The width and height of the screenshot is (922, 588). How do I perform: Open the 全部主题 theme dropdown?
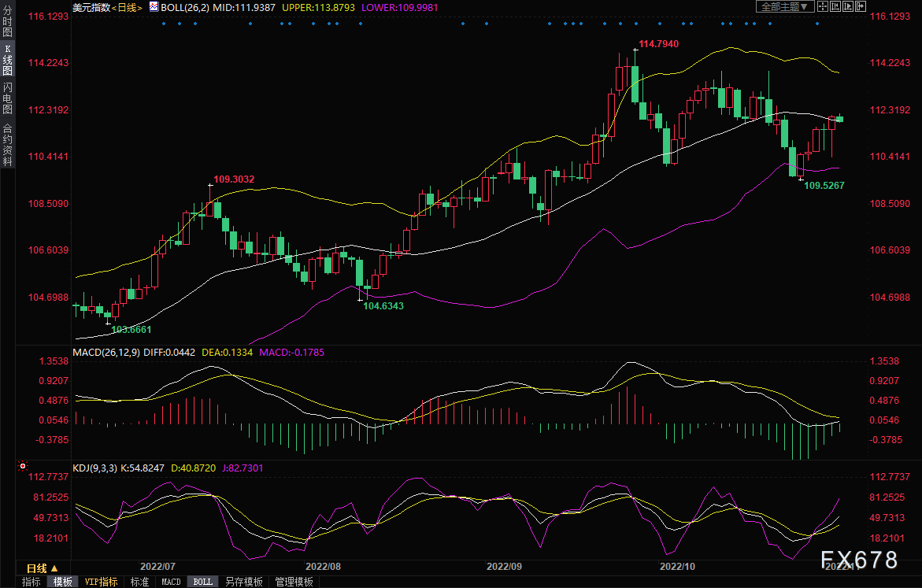[x=783, y=6]
